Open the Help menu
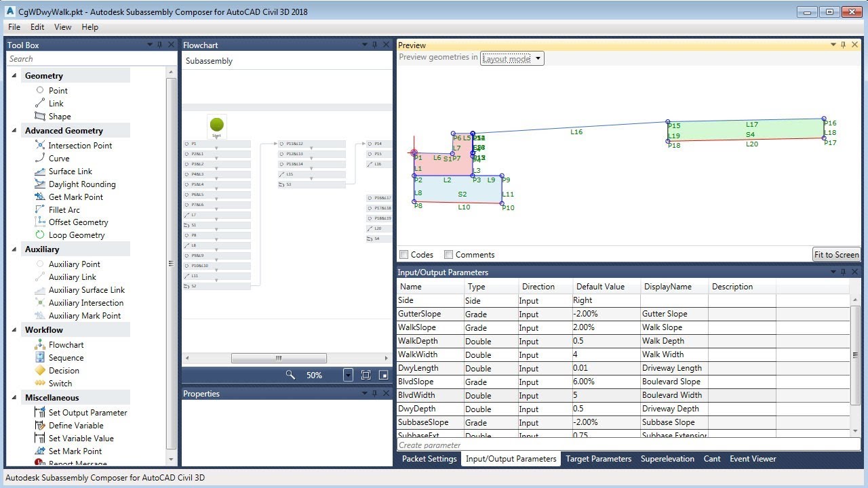 pos(90,27)
